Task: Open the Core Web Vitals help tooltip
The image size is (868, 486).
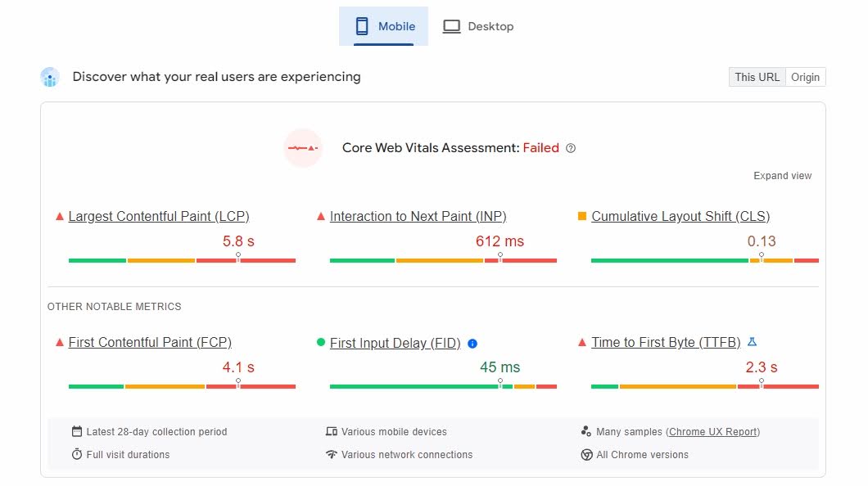Action: click(x=571, y=148)
